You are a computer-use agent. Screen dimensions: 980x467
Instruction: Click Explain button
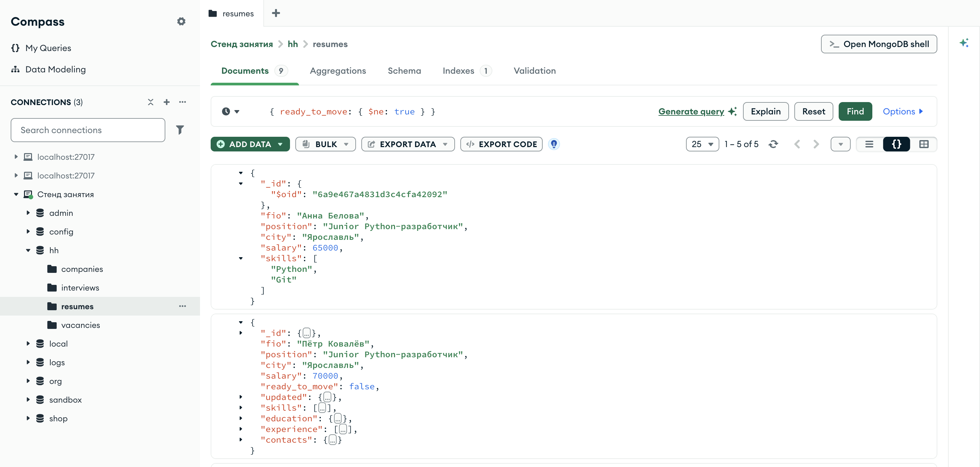pyautogui.click(x=766, y=111)
